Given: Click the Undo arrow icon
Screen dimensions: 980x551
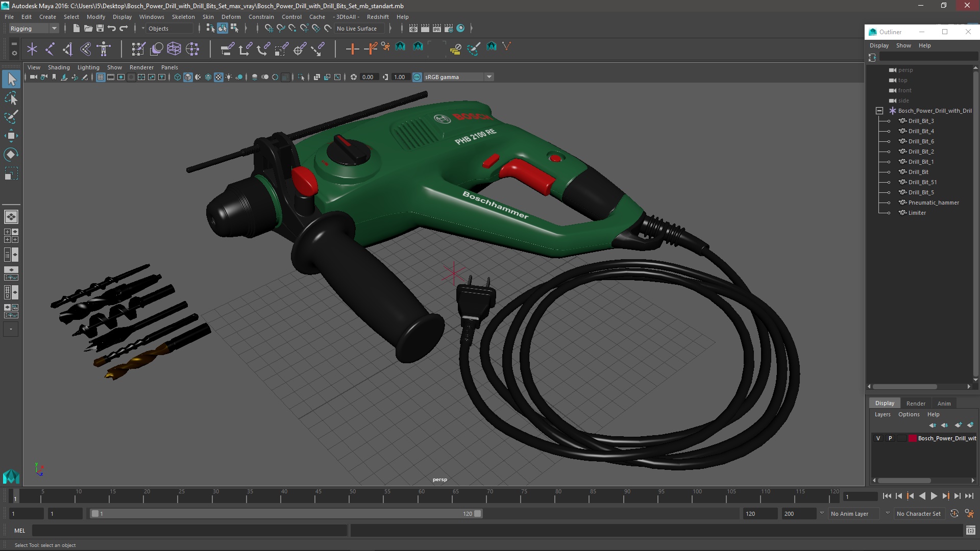Looking at the screenshot, I should point(112,29).
